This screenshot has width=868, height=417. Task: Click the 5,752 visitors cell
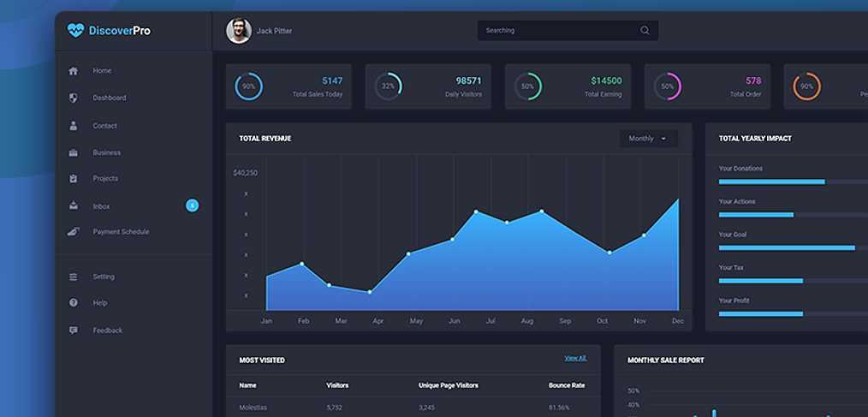point(335,408)
